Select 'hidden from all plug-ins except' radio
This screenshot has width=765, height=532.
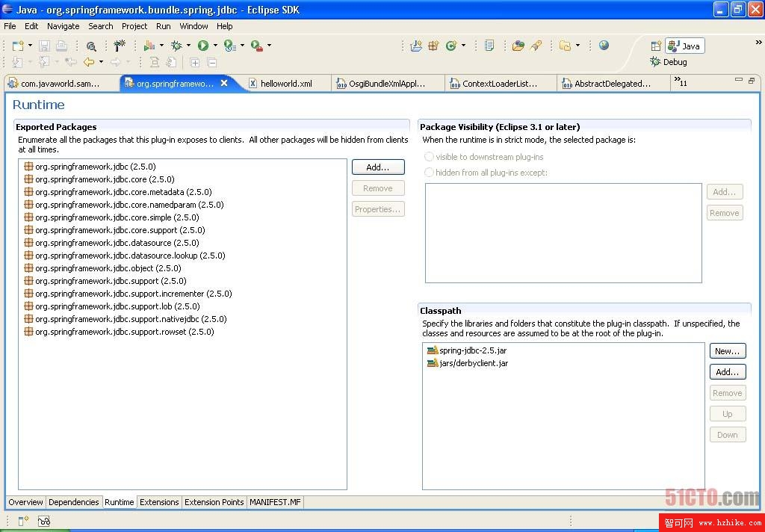point(429,173)
